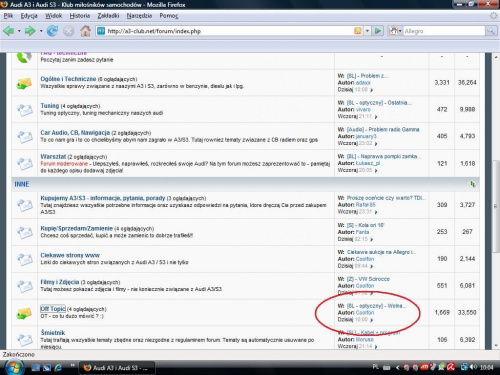Open the Back button history dropdown arrow
500x375 pixels.
[19, 31]
